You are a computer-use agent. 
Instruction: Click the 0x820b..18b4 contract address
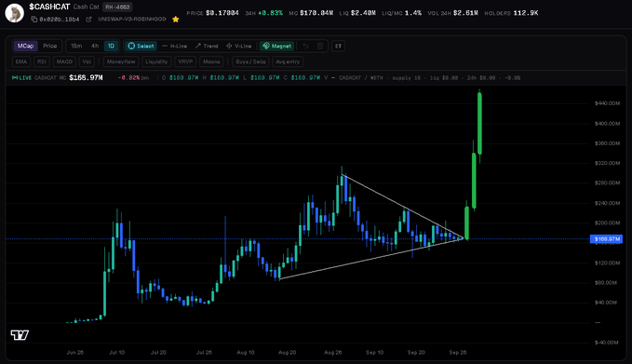click(60, 20)
